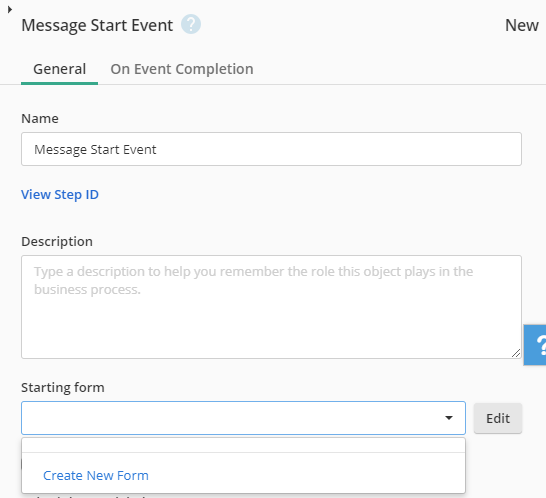This screenshot has width=546, height=498.
Task: Switch to the General tab
Action: point(60,69)
